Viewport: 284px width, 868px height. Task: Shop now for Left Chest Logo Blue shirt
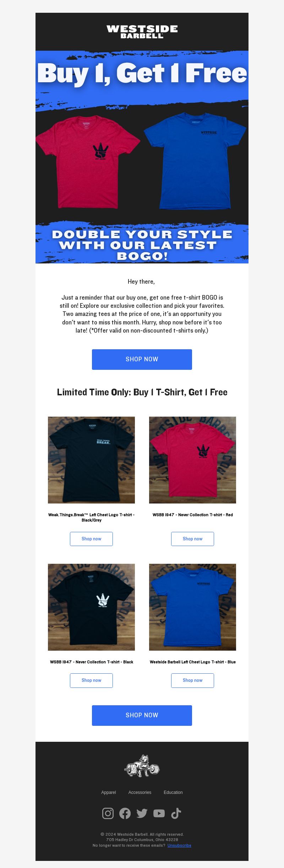pyautogui.click(x=192, y=680)
